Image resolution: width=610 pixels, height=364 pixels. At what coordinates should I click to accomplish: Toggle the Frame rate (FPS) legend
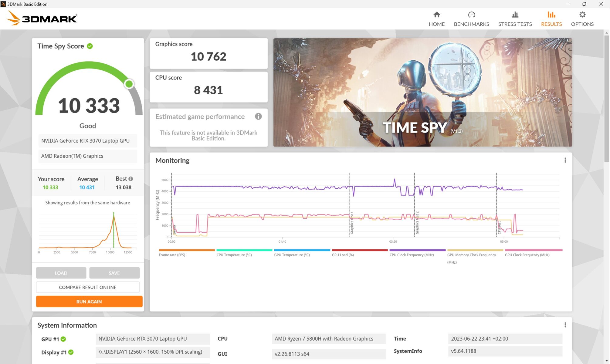click(186, 253)
